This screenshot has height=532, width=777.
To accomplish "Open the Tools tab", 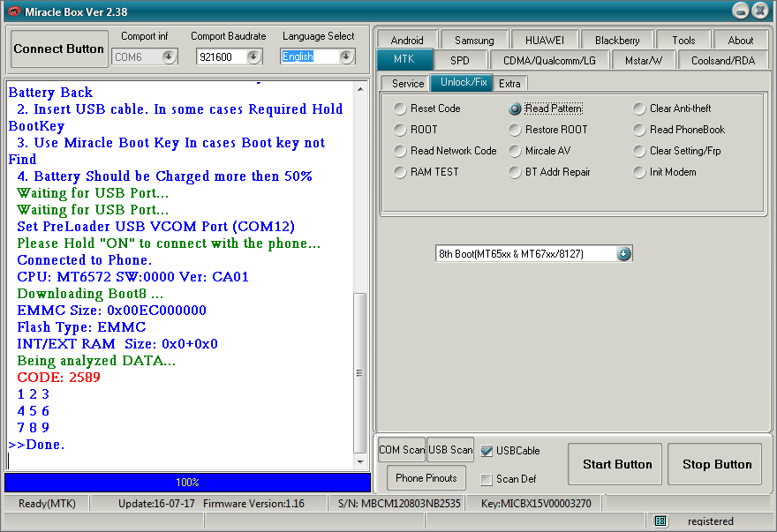I will pos(683,40).
